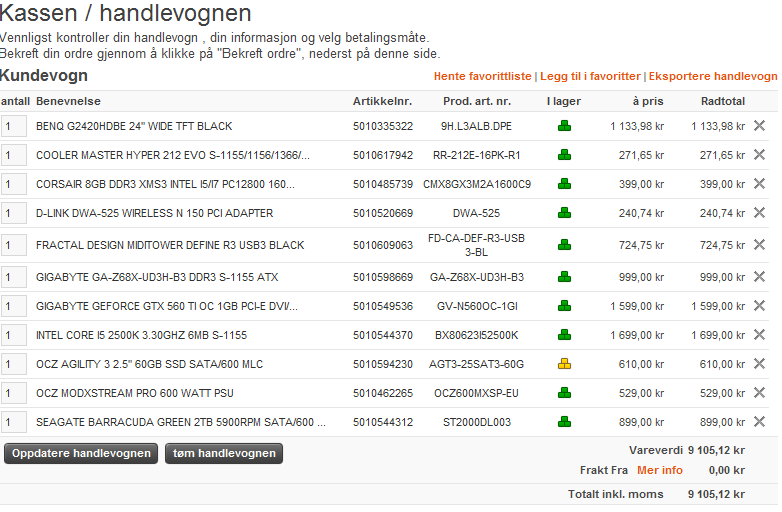Click I lager column header
The image size is (782, 512).
[x=564, y=101]
